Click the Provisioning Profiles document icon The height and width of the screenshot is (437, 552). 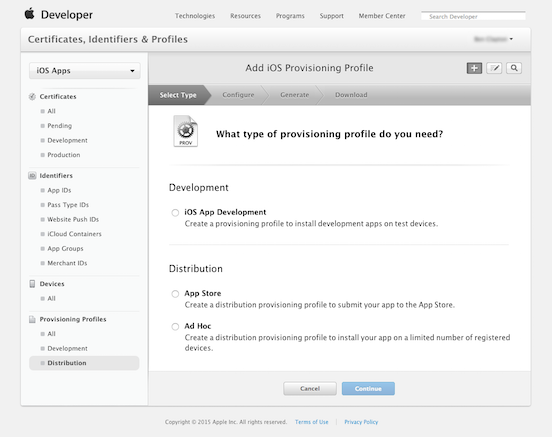(32, 319)
